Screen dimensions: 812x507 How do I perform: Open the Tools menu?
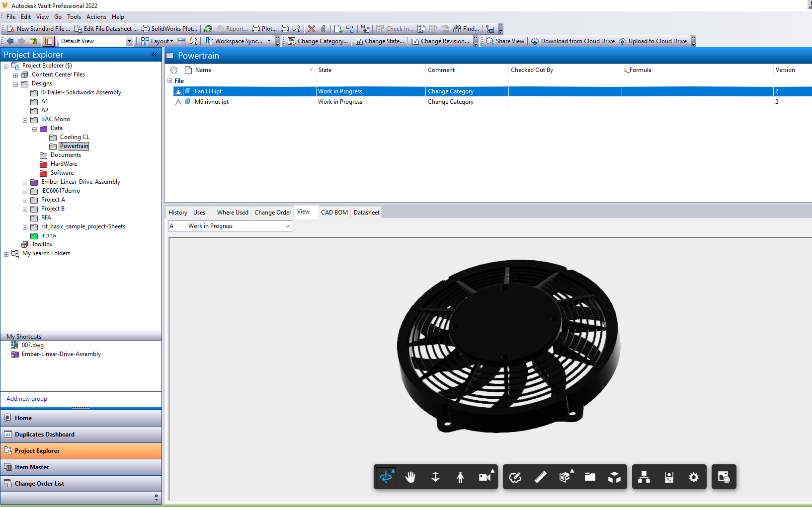coord(74,17)
